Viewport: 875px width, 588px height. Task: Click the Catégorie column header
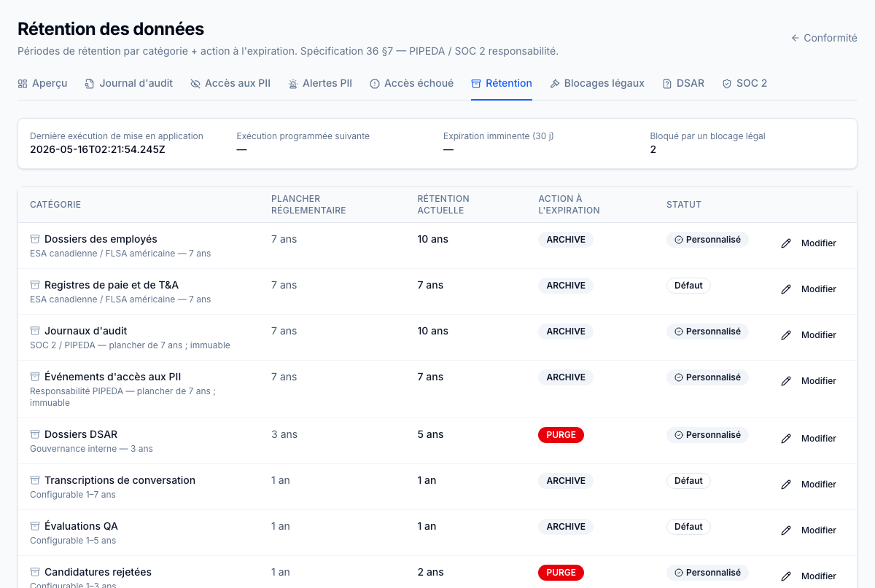tap(55, 205)
